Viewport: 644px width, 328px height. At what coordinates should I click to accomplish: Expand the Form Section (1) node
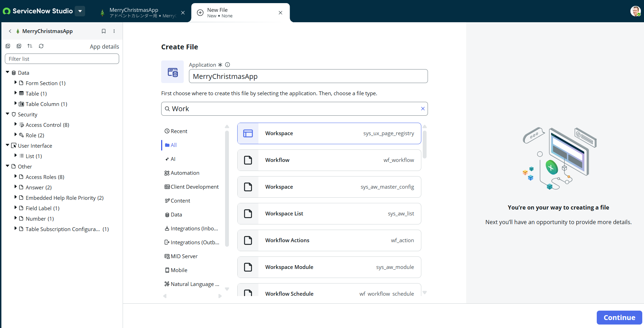(16, 83)
